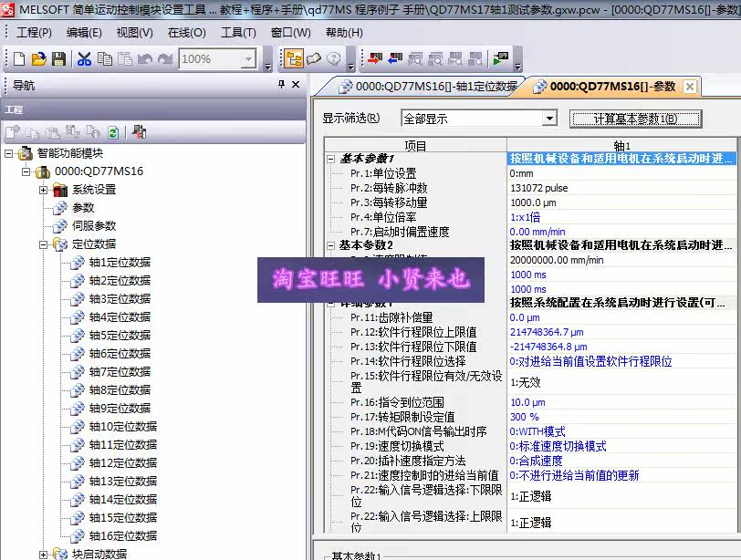This screenshot has width=741, height=560.
Task: Open 轴1定位数据 in the tree
Action: [120, 263]
